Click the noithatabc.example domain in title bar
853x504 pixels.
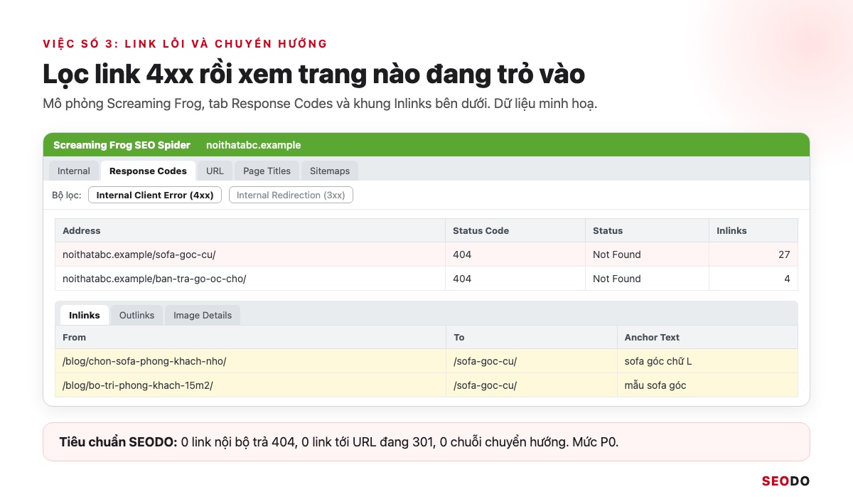[x=254, y=145]
